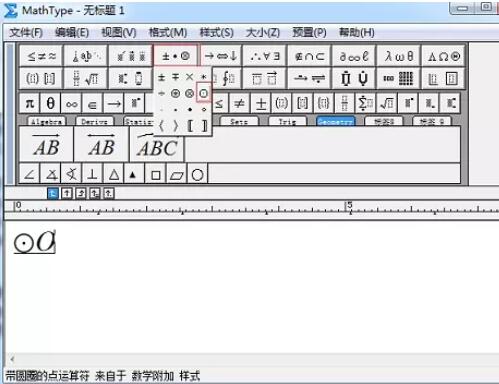Insert hollow triangle symbol
Screen dimensions: 499x384
pyautogui.click(x=114, y=174)
